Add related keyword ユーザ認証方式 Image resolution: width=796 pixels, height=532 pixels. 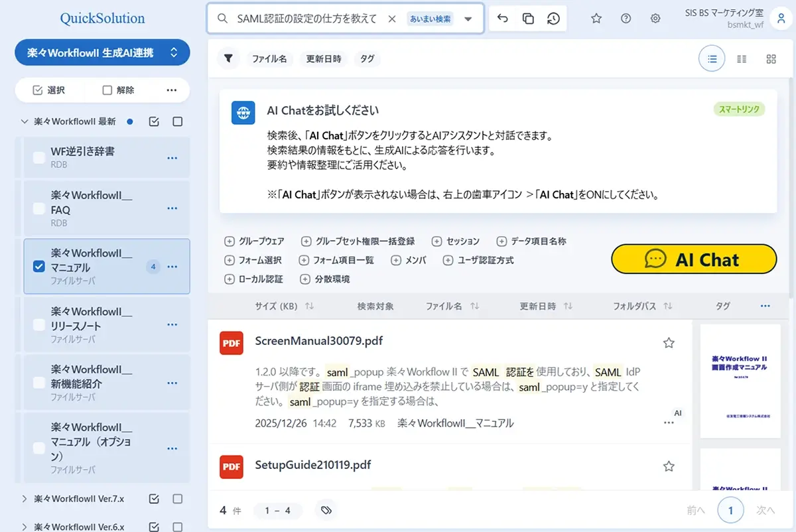pos(479,260)
